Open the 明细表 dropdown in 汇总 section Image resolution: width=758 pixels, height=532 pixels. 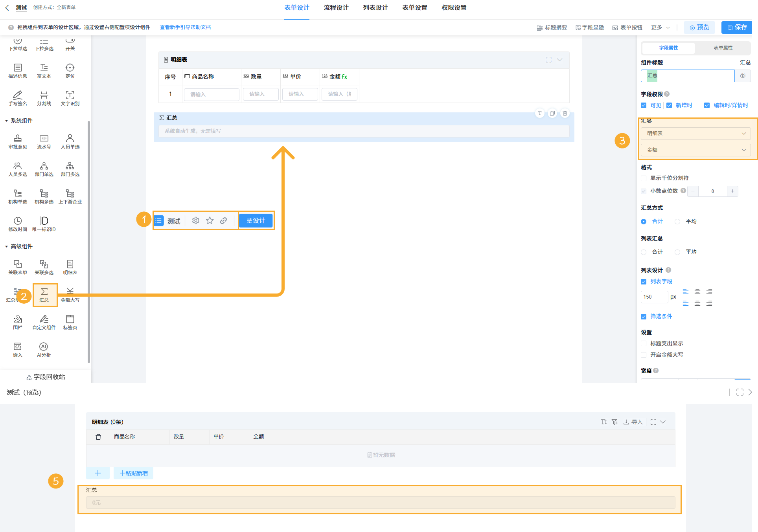click(695, 134)
